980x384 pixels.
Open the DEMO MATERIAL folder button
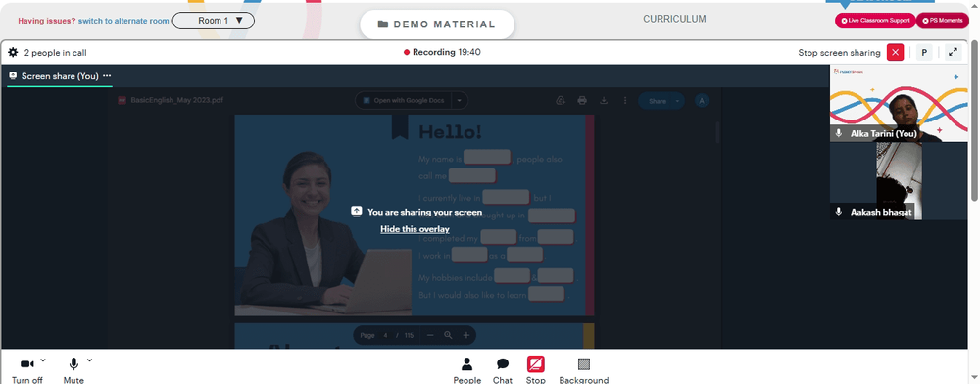click(437, 24)
